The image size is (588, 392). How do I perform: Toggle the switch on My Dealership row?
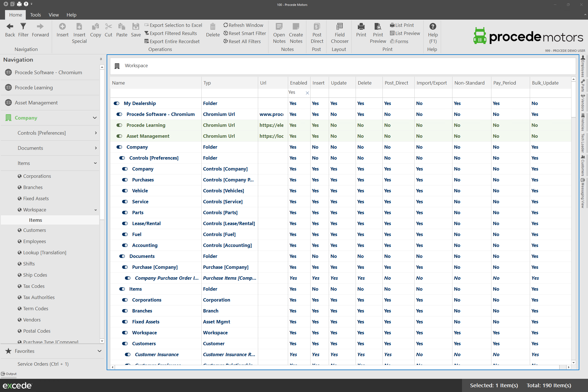pyautogui.click(x=117, y=103)
